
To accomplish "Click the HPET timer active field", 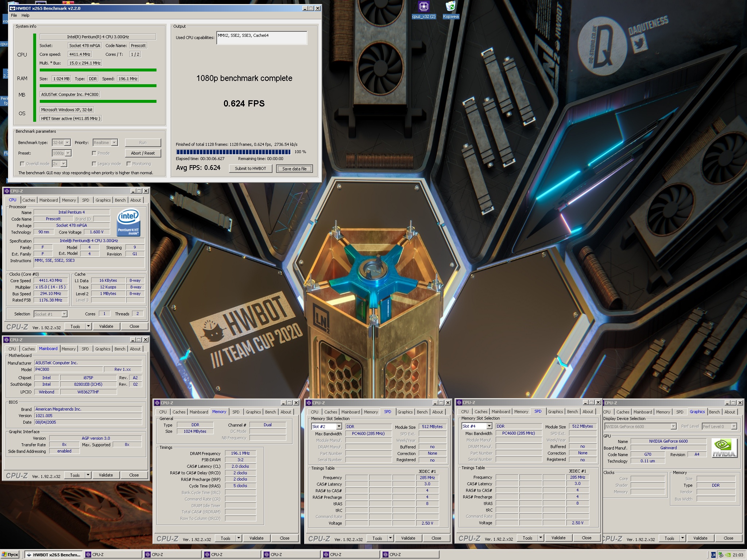I will 70,118.
